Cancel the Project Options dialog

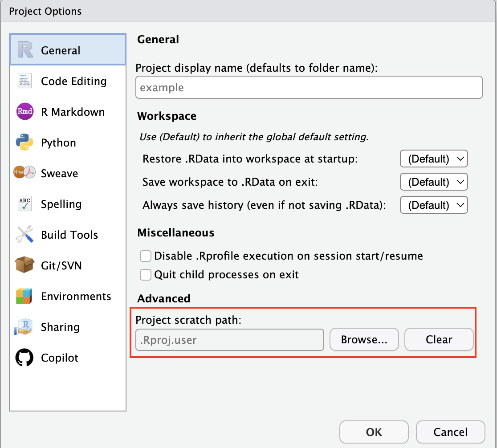pos(450,432)
